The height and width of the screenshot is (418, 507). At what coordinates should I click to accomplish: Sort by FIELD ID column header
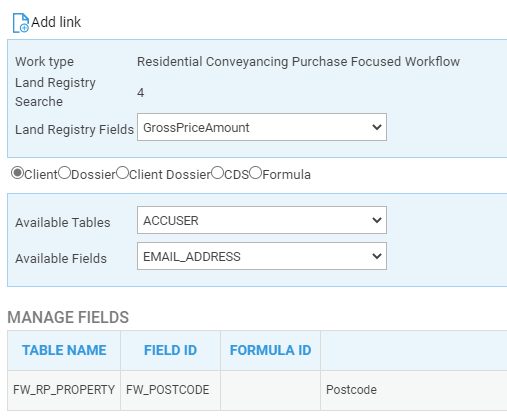170,350
